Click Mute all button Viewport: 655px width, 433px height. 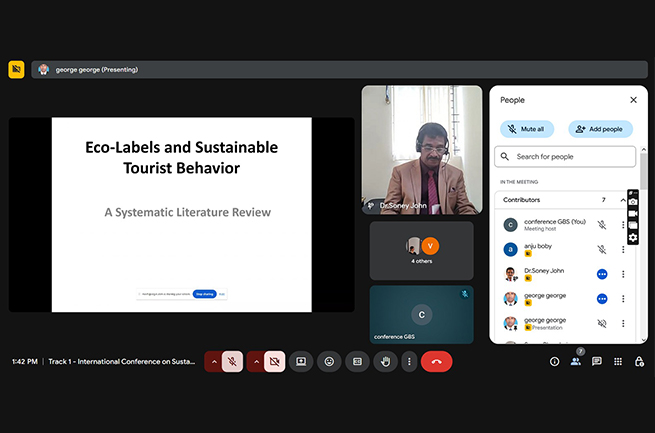coord(526,129)
